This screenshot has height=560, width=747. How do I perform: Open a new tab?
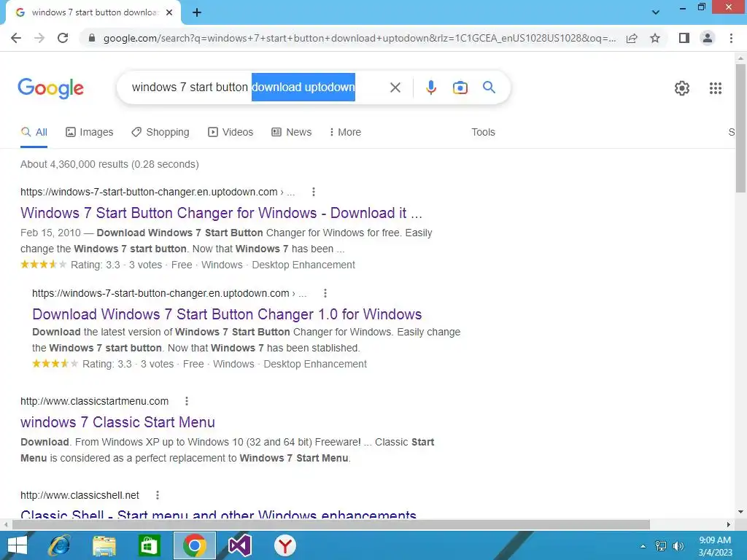click(197, 13)
